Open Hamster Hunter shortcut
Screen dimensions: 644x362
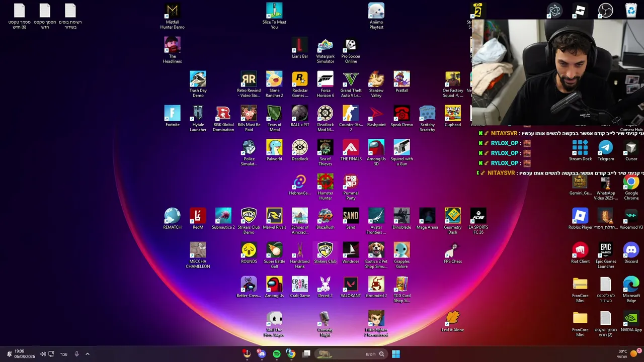325,187
